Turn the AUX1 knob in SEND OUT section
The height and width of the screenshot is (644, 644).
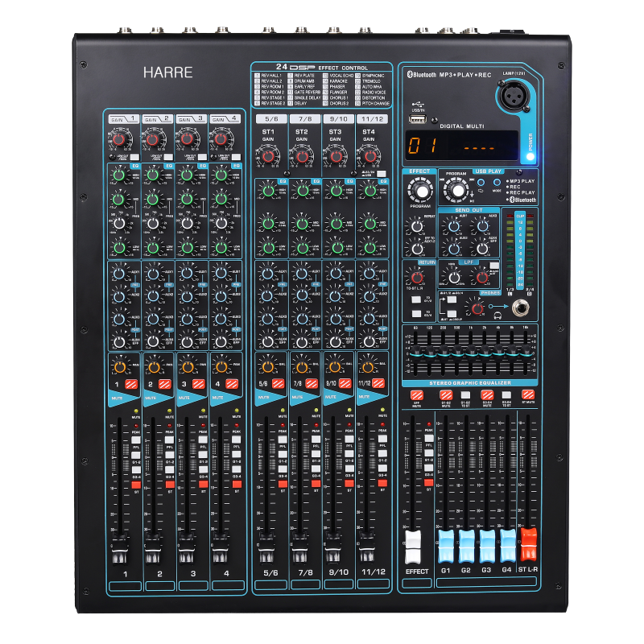(453, 226)
